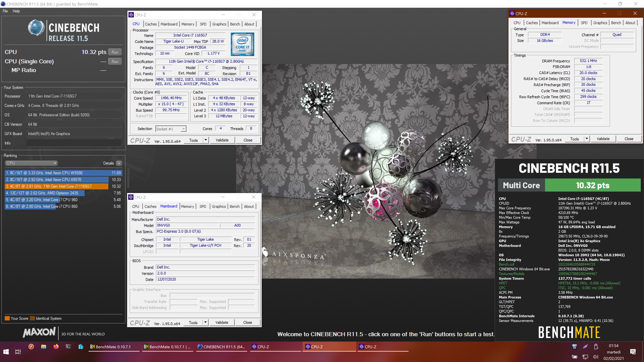
Task: Switch to the BenchMate 0.10.7.1 taskbar window
Action: [x=114, y=347]
